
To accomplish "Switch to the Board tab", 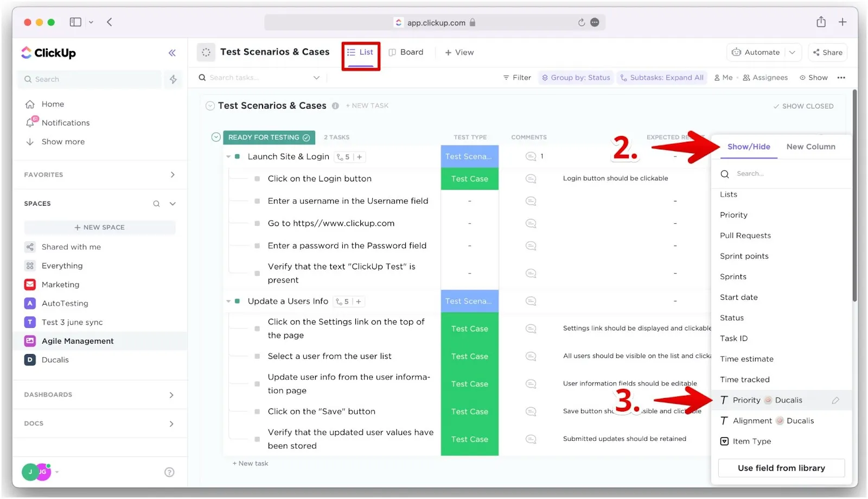I will point(406,52).
